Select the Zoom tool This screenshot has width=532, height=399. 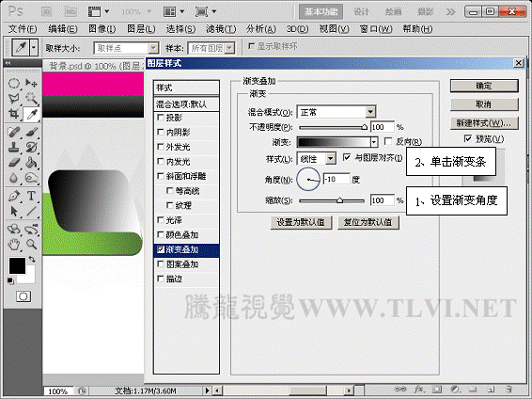coord(32,244)
